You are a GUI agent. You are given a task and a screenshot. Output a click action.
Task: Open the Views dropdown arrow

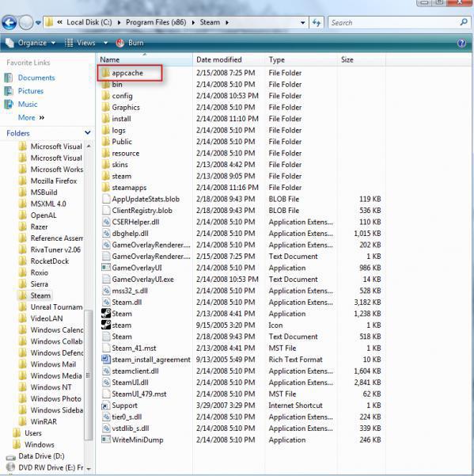105,43
